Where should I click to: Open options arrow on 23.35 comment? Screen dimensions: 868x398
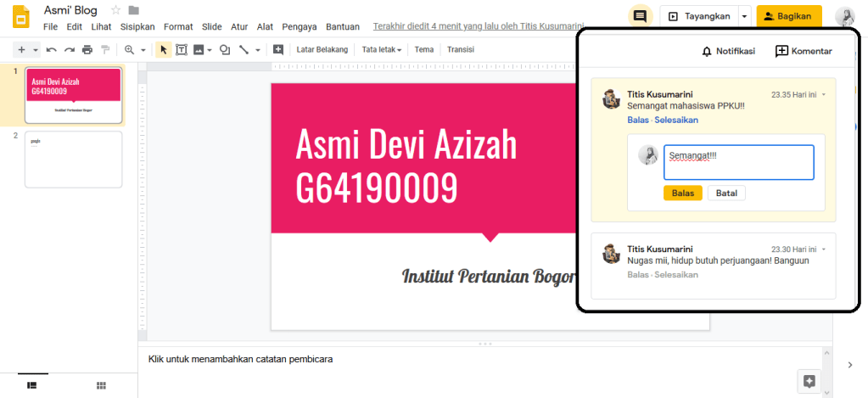click(x=823, y=94)
